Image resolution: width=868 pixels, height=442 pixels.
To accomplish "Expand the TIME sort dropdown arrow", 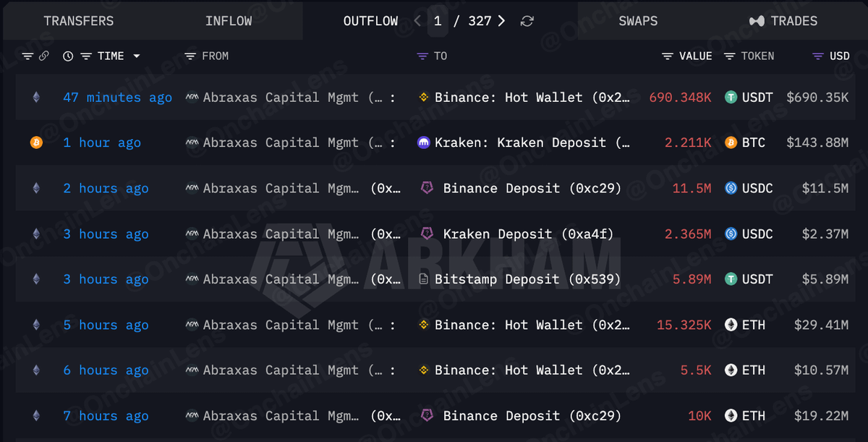I will (x=136, y=56).
